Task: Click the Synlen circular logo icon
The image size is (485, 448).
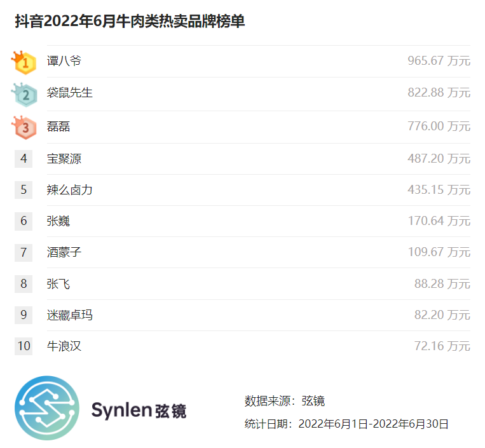Action: [x=47, y=408]
